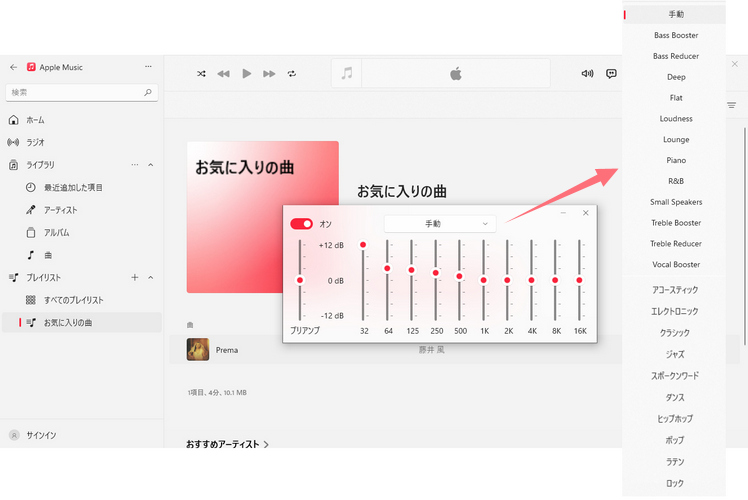
Task: Click the 64 Hz band slider handle
Action: tap(387, 269)
